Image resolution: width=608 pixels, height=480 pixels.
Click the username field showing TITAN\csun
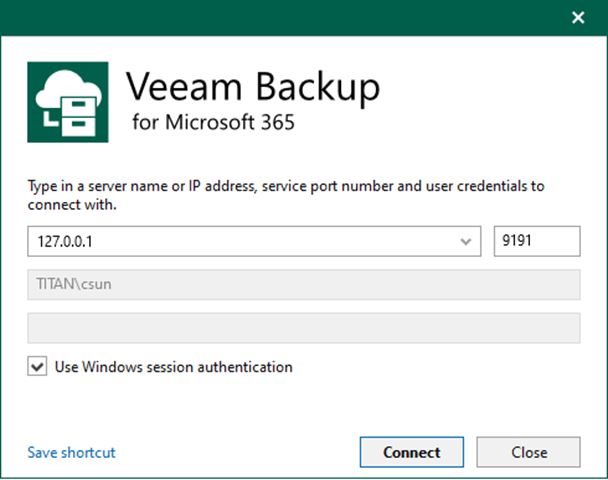click(x=304, y=284)
